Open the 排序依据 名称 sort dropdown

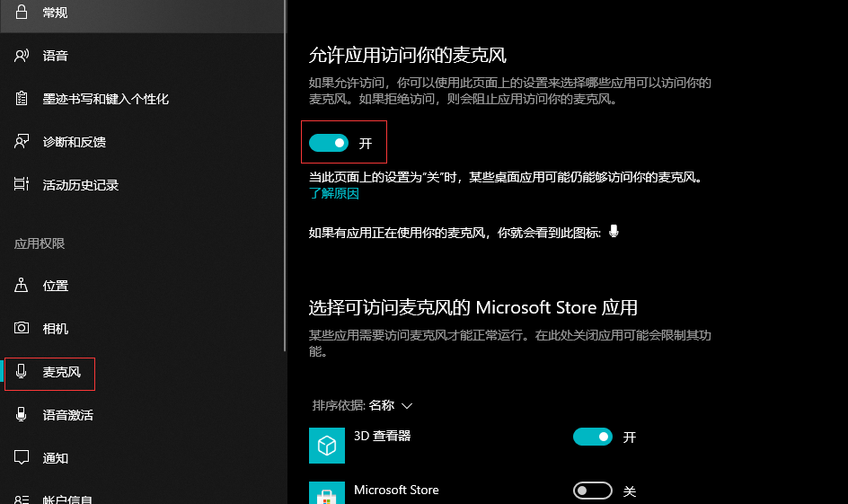click(362, 405)
